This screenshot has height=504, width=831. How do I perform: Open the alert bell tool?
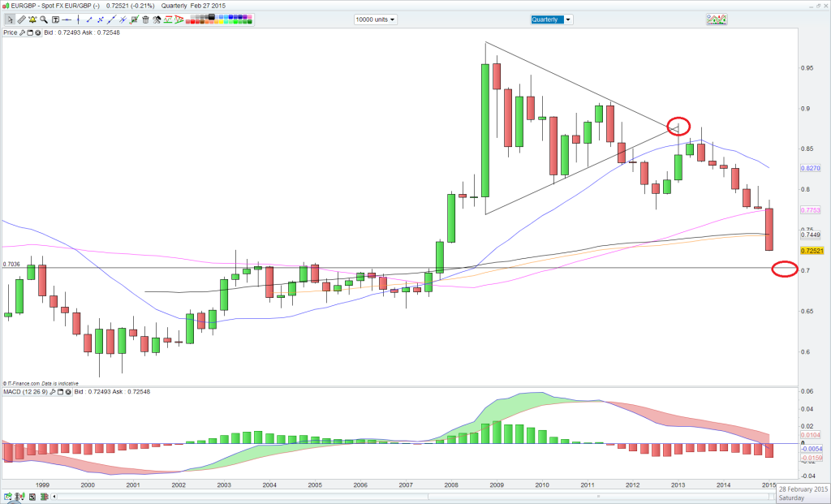pos(32,19)
